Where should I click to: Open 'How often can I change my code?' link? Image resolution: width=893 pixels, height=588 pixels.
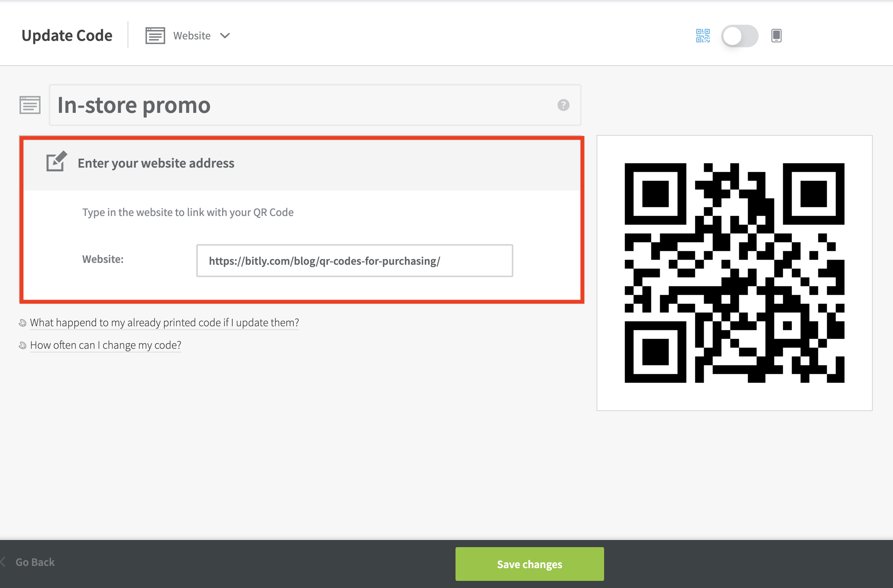pyautogui.click(x=105, y=345)
